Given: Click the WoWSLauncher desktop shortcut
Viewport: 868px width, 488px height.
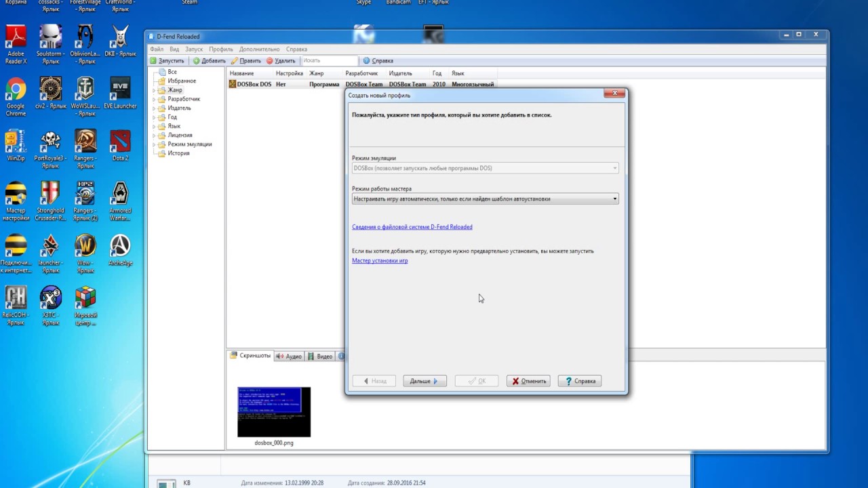Looking at the screenshot, I should [85, 97].
